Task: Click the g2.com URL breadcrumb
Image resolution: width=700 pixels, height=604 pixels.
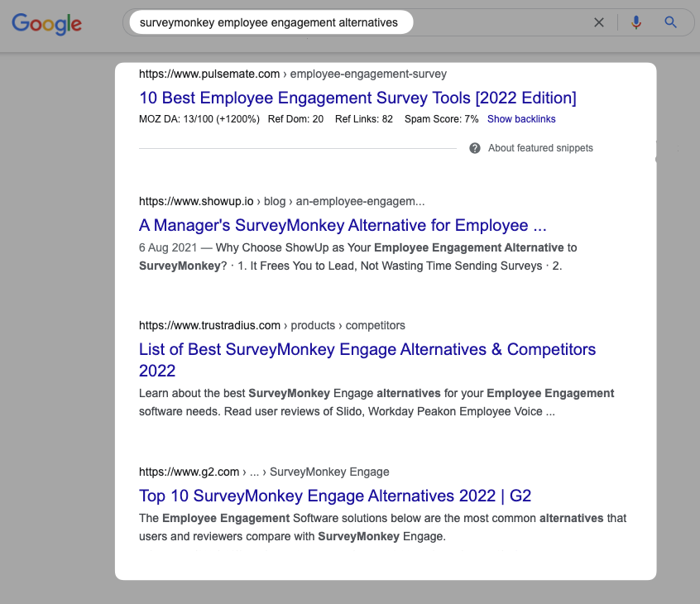Action: pos(264,472)
